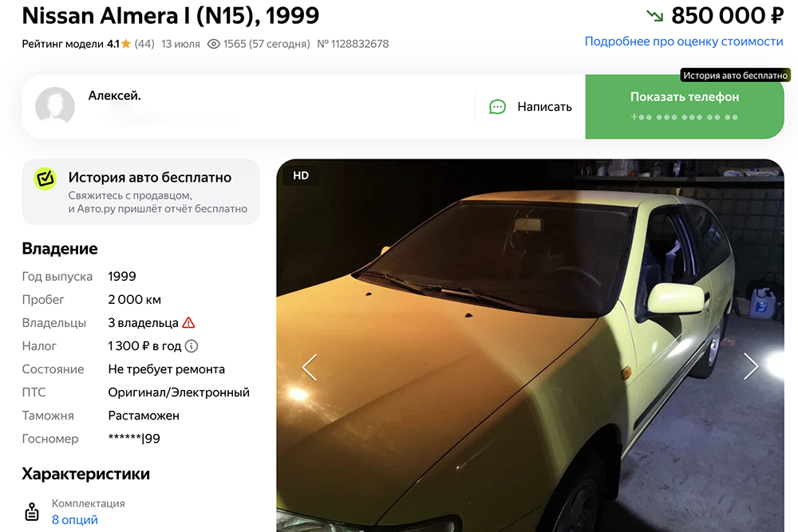This screenshot has height=532, width=798.
Task: Open the 8 опций equipment list
Action: click(75, 520)
